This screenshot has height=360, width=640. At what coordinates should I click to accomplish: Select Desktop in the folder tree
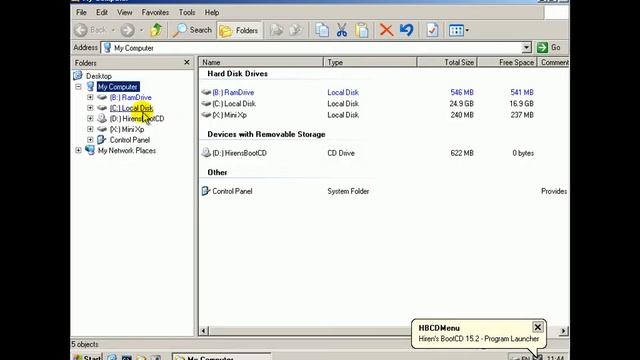tap(98, 76)
